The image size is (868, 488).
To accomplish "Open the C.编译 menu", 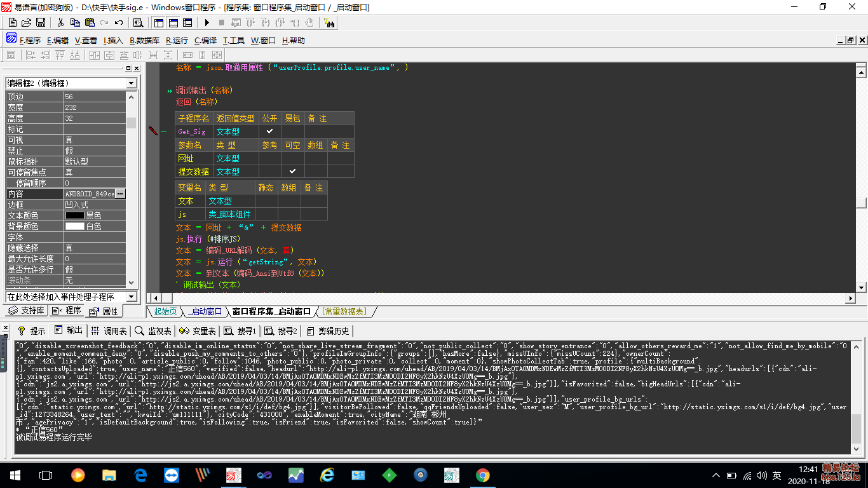I will pos(205,41).
